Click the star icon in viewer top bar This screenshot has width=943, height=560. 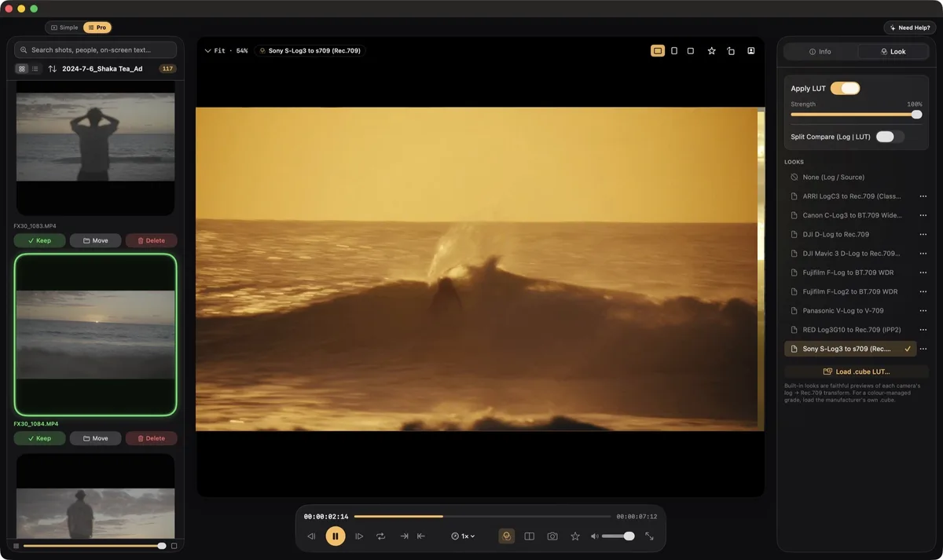[x=712, y=51]
